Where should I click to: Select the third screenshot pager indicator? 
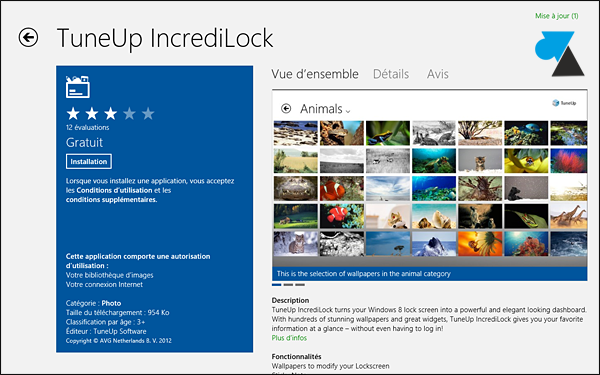(300, 285)
